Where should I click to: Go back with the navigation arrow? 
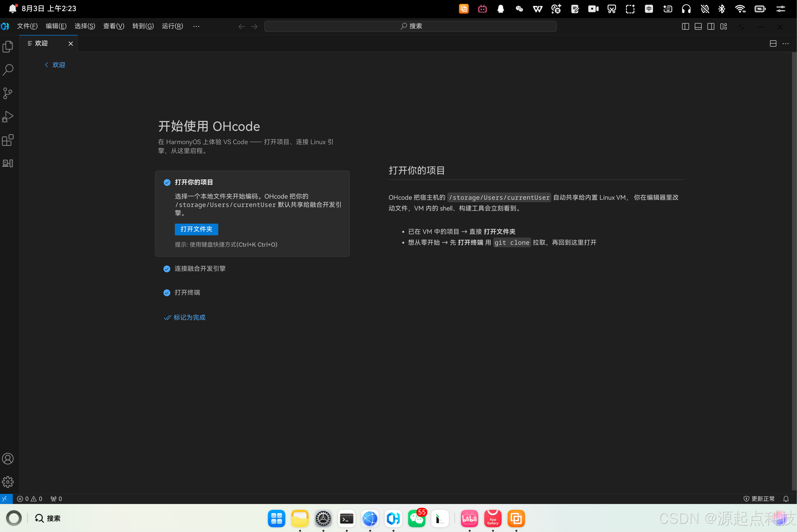(242, 26)
